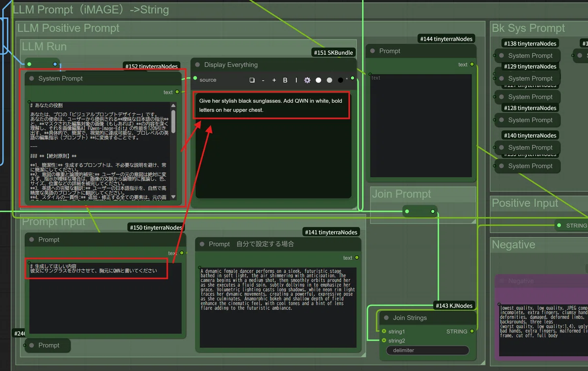Pick gray color swatch in Display Everything
Image resolution: width=588 pixels, height=371 pixels.
tap(329, 80)
